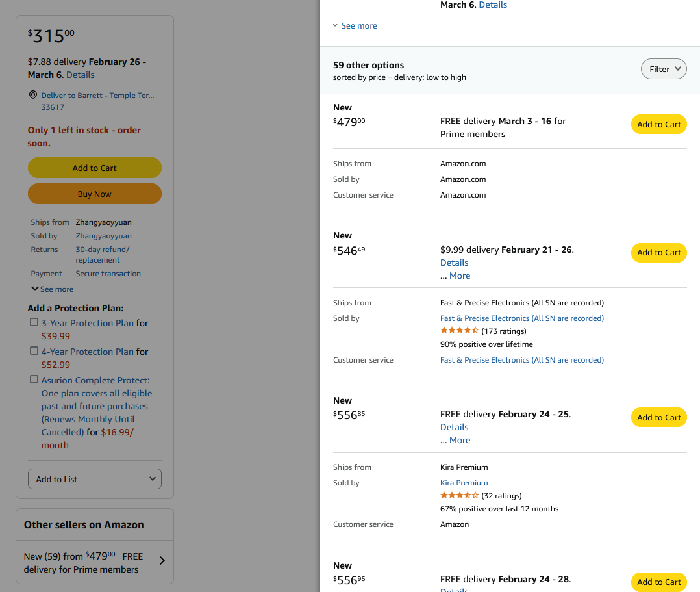Enable 3-Year Protection Plan checkbox
This screenshot has width=700, height=592.
click(34, 322)
